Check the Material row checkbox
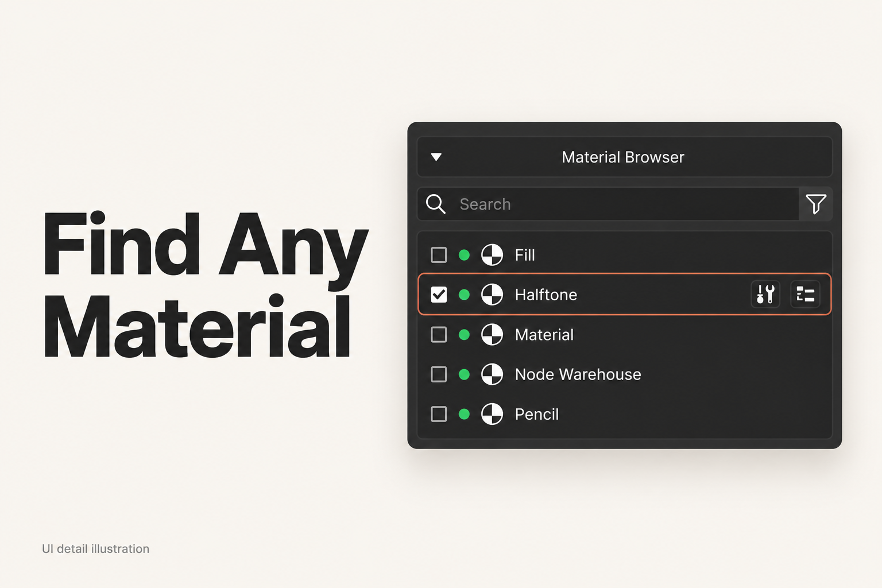The width and height of the screenshot is (882, 588). (439, 335)
